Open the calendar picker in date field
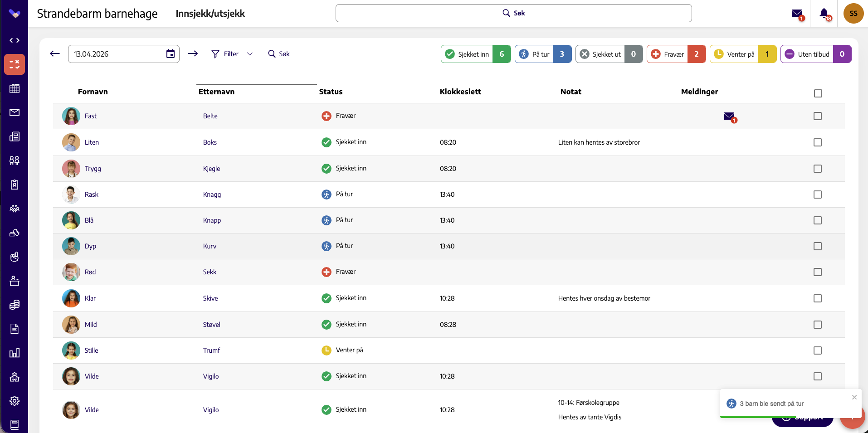Screen dimensions: 868x433 pyautogui.click(x=171, y=54)
